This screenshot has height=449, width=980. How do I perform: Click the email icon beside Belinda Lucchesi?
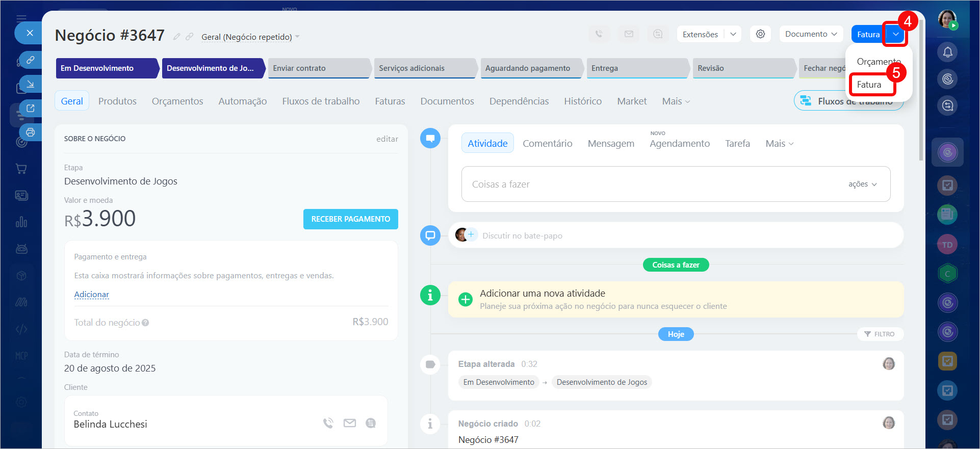click(x=350, y=423)
